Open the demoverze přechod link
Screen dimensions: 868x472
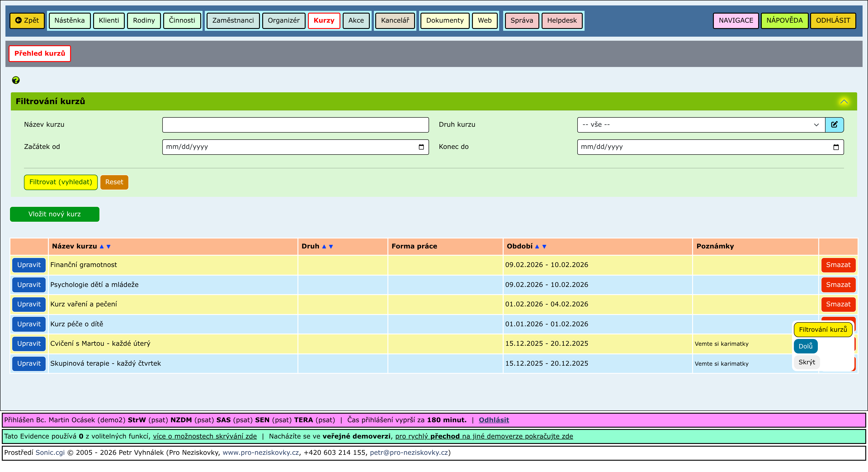point(484,436)
